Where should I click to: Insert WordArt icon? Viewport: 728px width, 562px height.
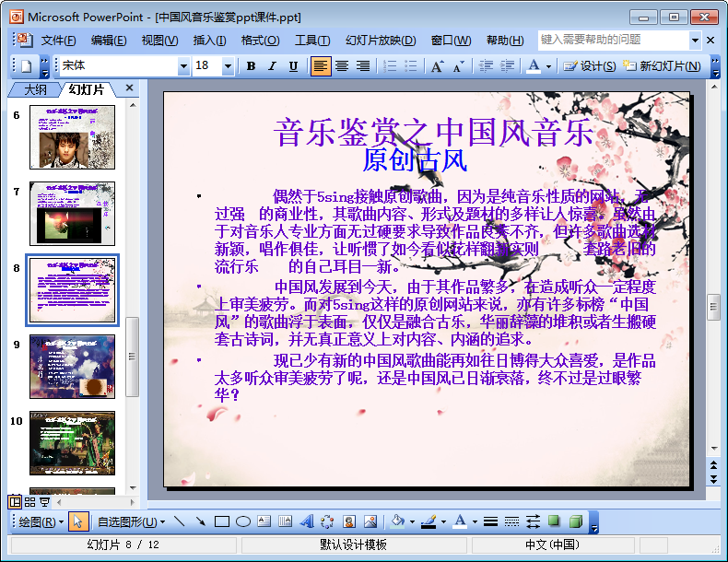coord(307,522)
